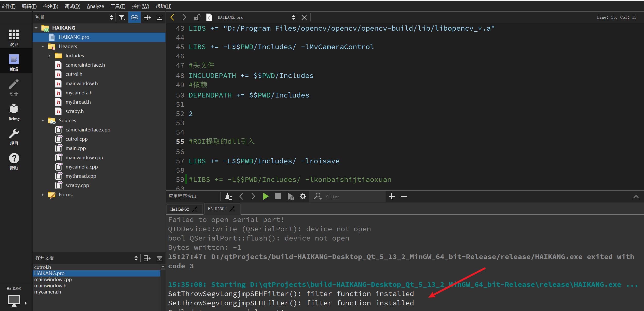Image resolution: width=644 pixels, height=311 pixels.
Task: Open the 帮助(H) menu
Action: click(163, 6)
